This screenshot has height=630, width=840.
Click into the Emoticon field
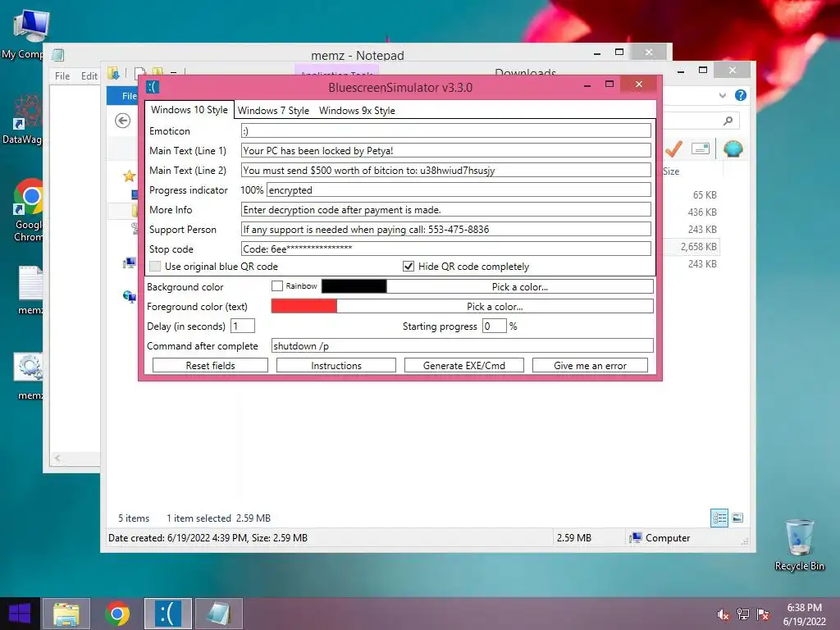[x=445, y=130]
